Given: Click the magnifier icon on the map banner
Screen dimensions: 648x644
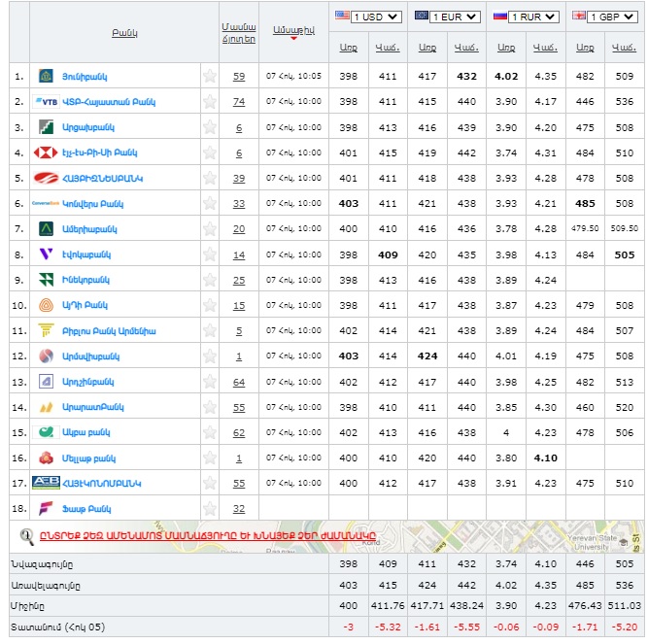Looking at the screenshot, I should [x=28, y=535].
